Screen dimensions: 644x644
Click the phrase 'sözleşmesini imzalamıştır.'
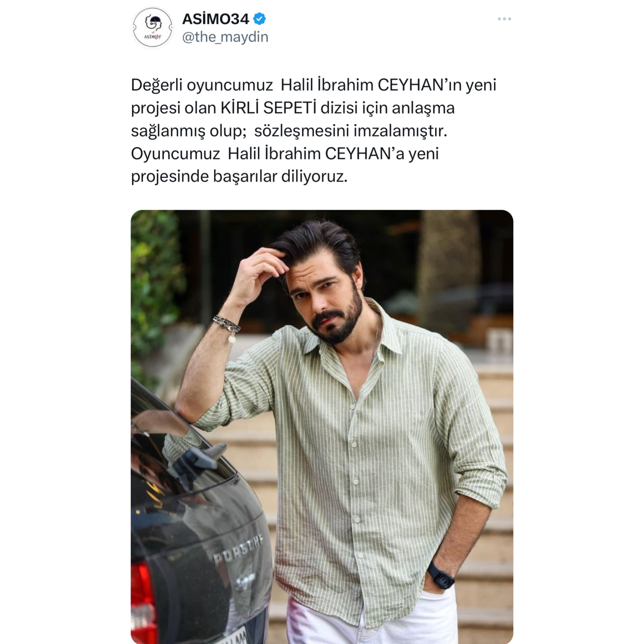[350, 131]
